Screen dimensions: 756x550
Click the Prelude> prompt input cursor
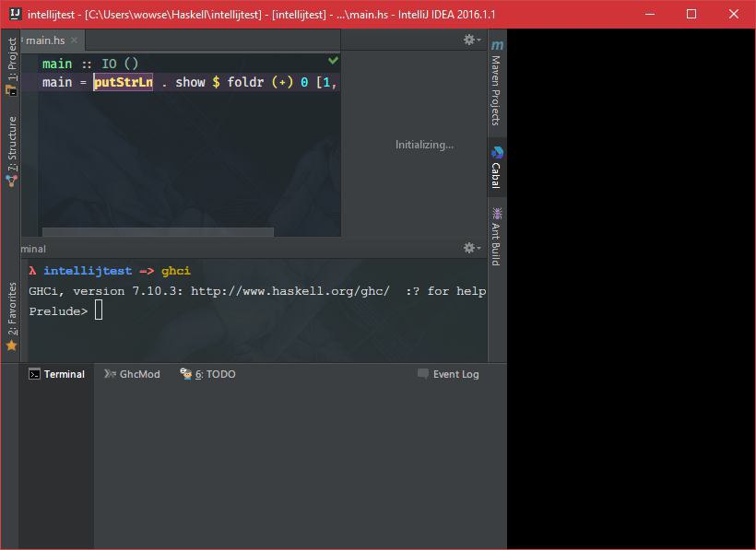pos(99,310)
